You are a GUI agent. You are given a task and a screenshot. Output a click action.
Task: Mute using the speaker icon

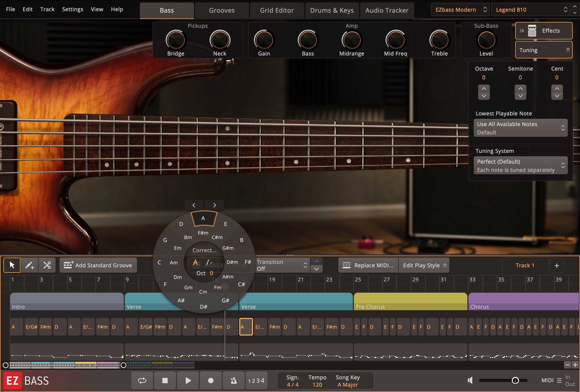click(470, 380)
